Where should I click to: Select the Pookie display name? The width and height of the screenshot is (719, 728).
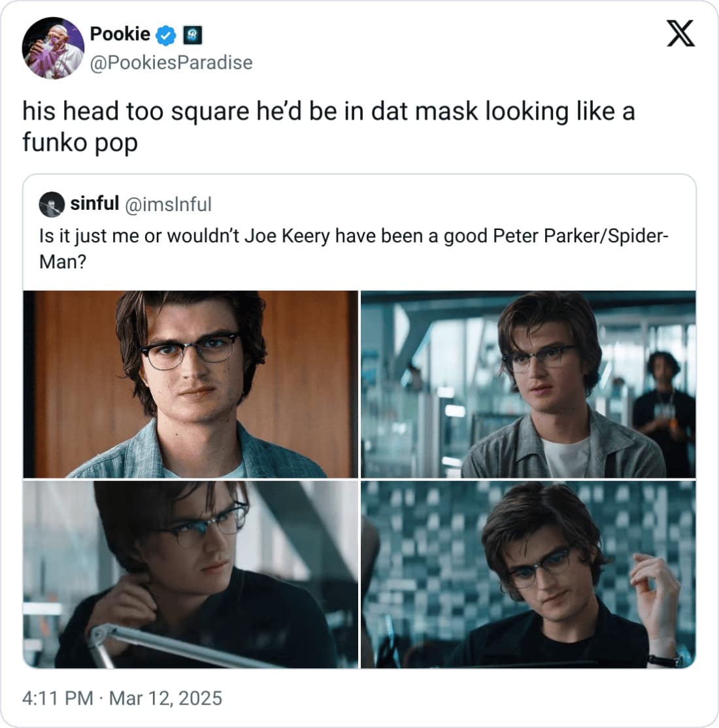click(x=119, y=35)
